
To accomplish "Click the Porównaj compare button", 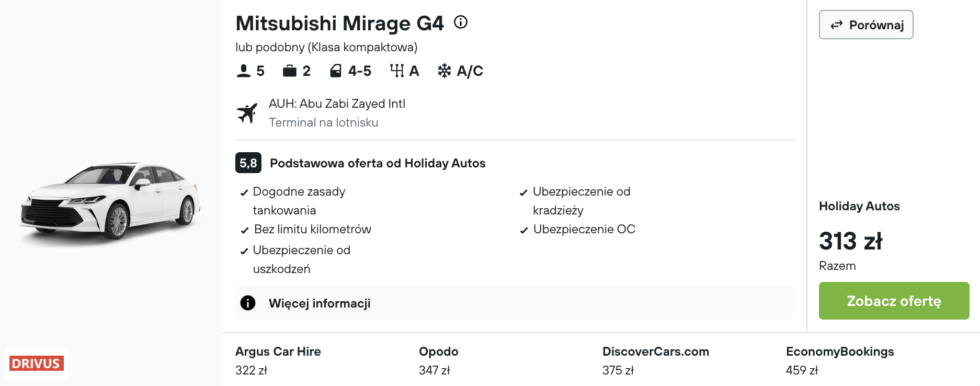I will point(866,25).
